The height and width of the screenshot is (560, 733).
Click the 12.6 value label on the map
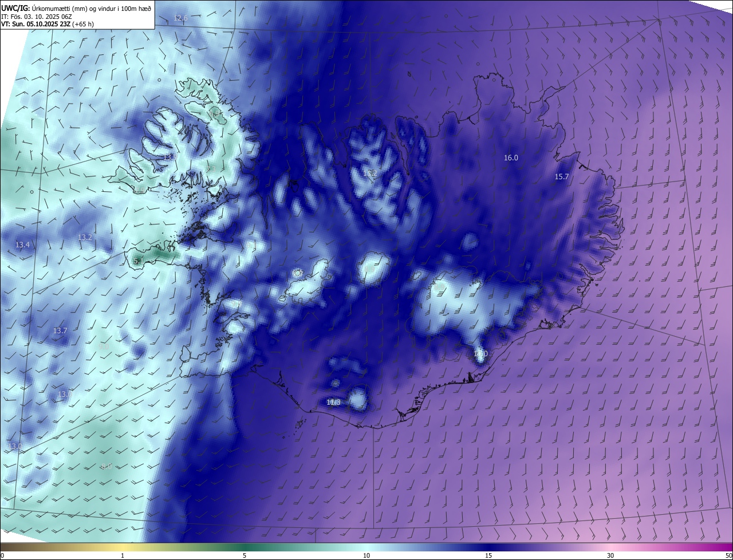[180, 18]
